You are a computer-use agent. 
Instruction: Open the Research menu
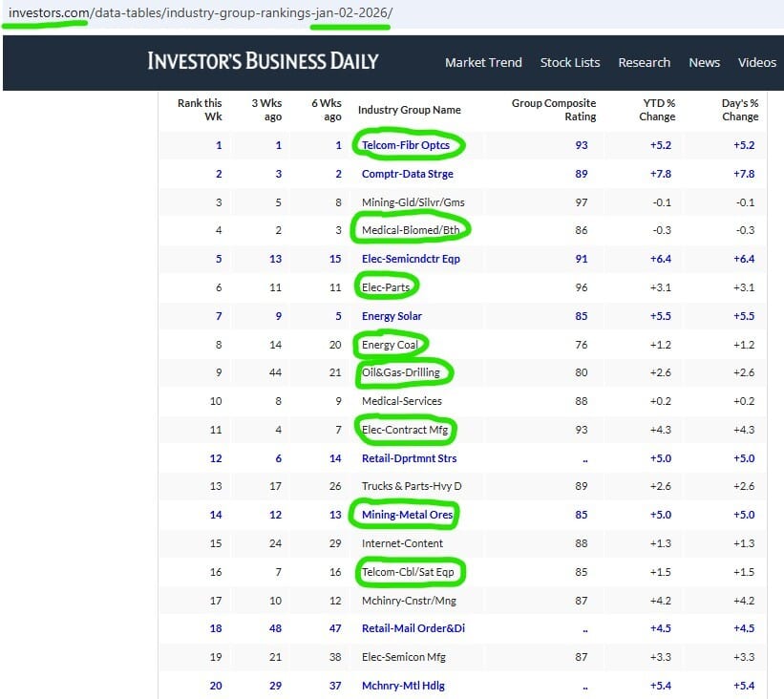(x=644, y=62)
